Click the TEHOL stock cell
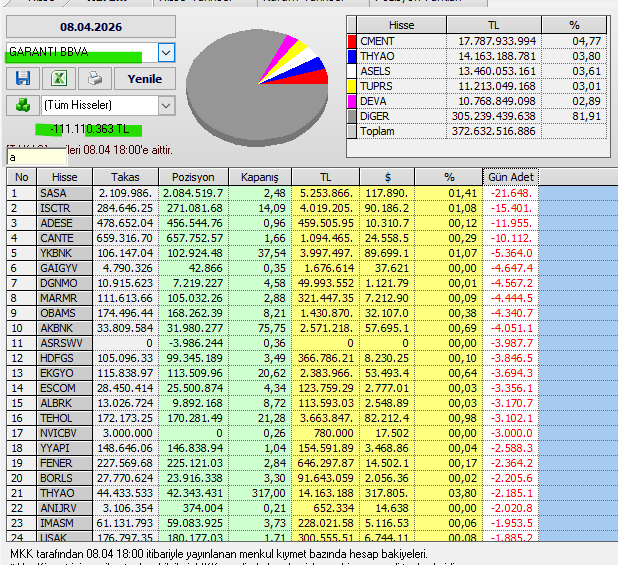 tap(65, 418)
